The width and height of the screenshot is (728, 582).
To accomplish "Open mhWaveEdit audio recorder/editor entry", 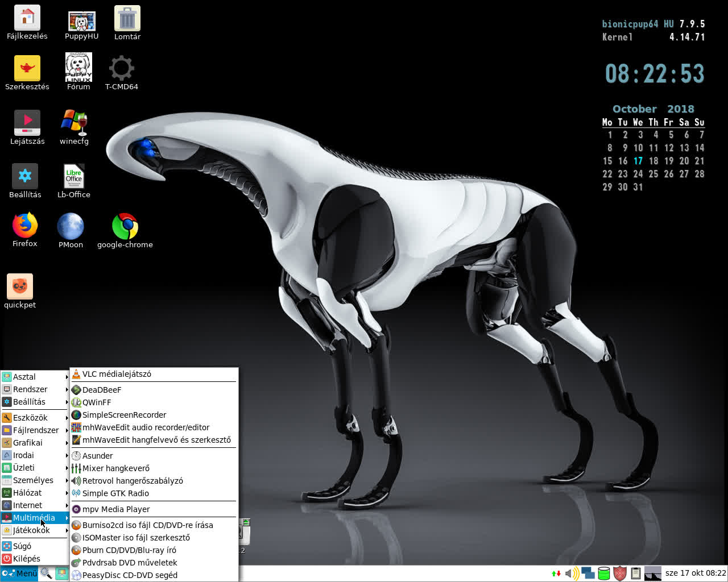I will pos(154,427).
